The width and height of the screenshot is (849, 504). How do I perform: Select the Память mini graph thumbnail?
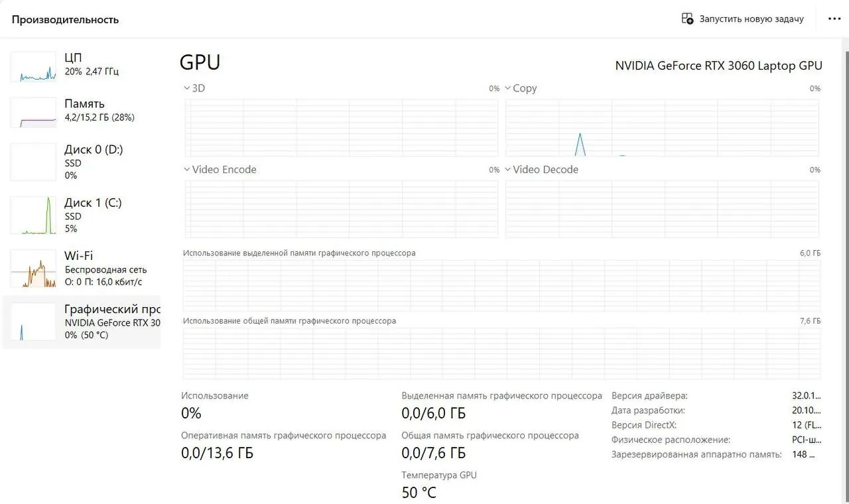pos(33,112)
